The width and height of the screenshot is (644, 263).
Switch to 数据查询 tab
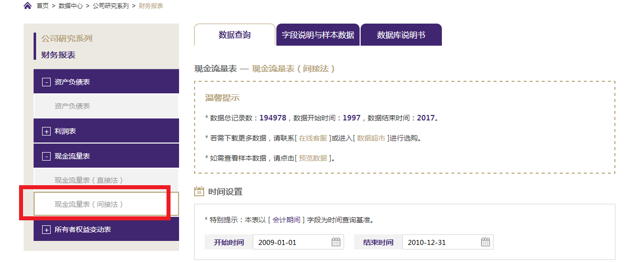235,35
